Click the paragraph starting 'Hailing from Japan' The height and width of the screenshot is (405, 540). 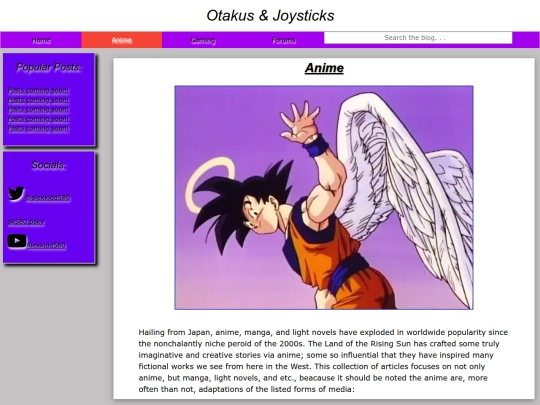[323, 361]
